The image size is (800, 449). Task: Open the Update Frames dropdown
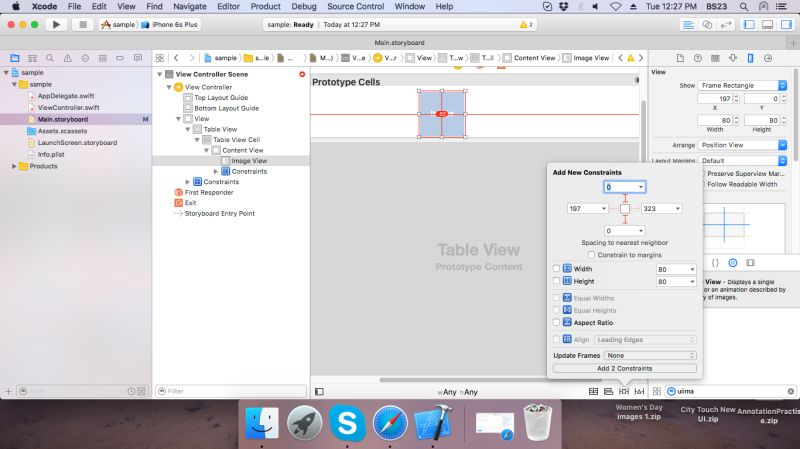tap(651, 355)
